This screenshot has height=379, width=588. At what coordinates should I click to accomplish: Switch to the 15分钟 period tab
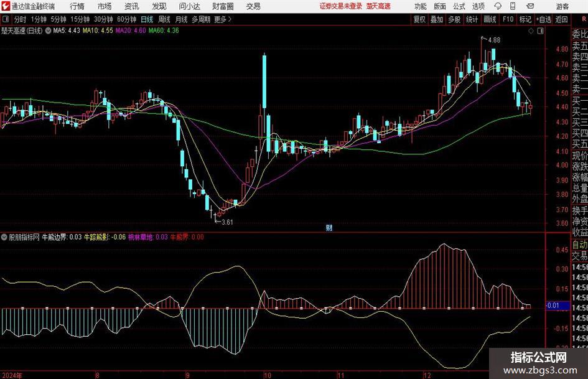(x=80, y=19)
